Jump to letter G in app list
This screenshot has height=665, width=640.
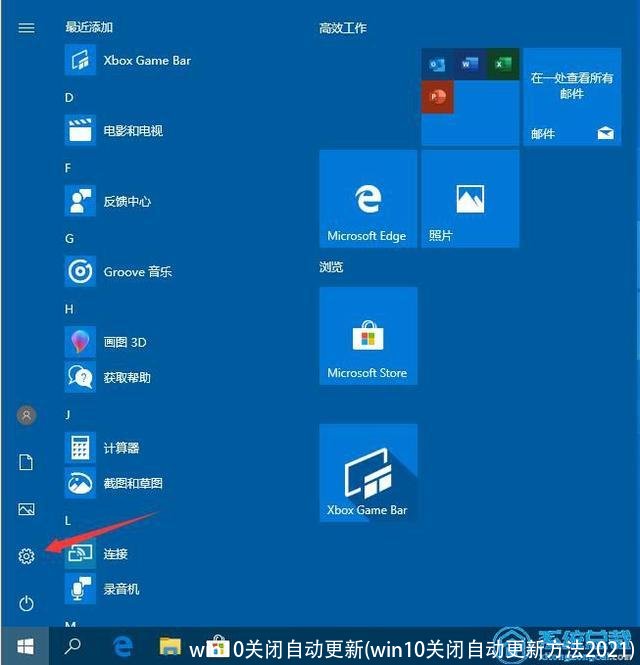(69, 239)
